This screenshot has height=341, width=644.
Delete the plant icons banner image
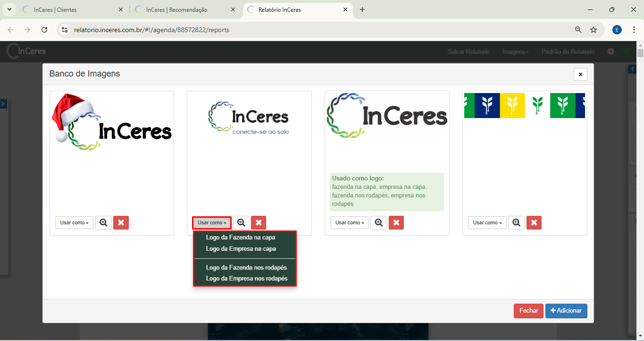(534, 222)
